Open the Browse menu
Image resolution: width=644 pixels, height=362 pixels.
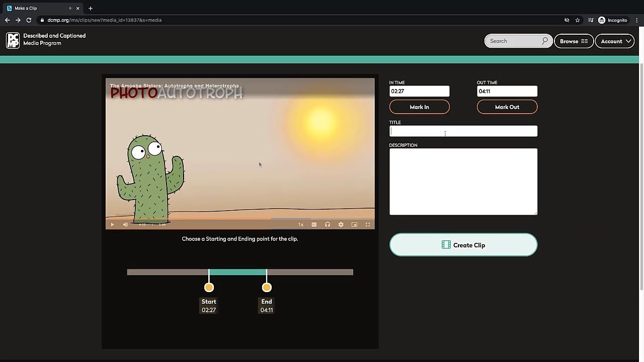(x=574, y=41)
